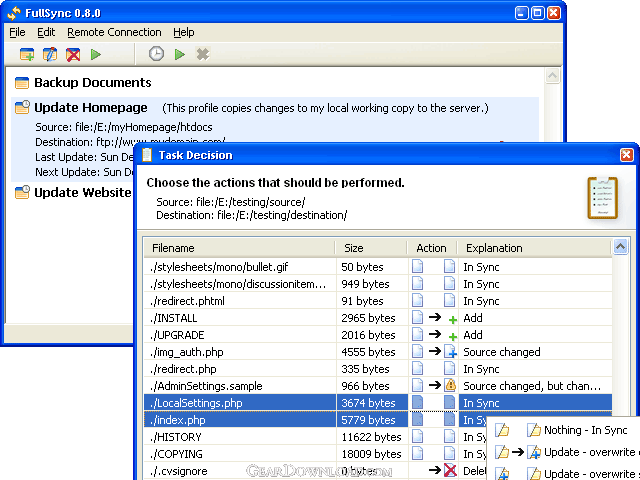Open the Remote Connection menu
The image size is (640, 480).
tap(114, 32)
